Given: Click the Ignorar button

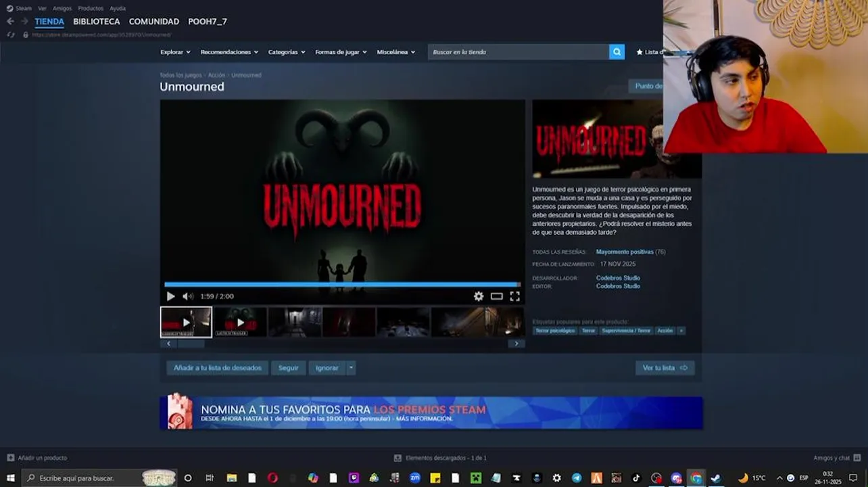Looking at the screenshot, I should point(327,368).
